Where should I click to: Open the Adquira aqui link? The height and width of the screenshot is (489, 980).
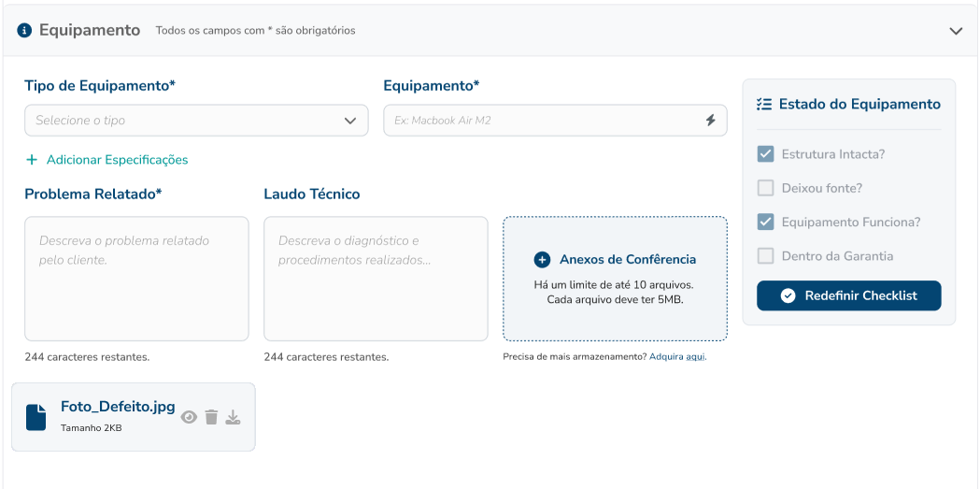point(677,357)
